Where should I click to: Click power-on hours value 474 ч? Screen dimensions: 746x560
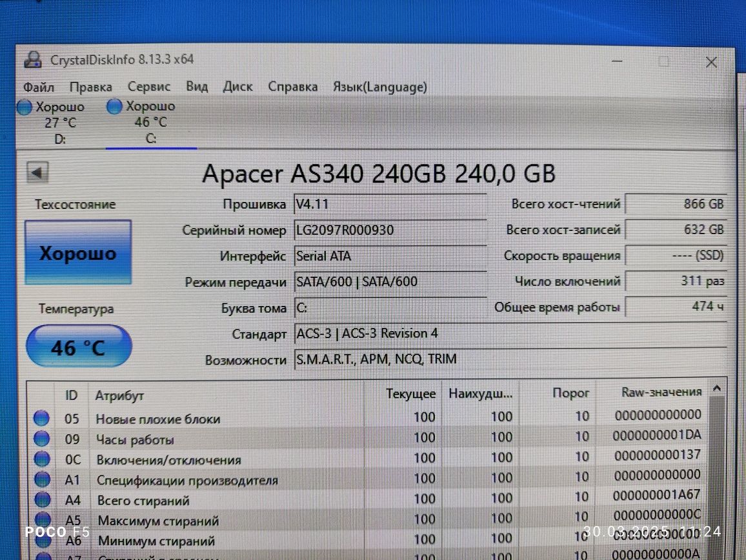[x=676, y=306]
